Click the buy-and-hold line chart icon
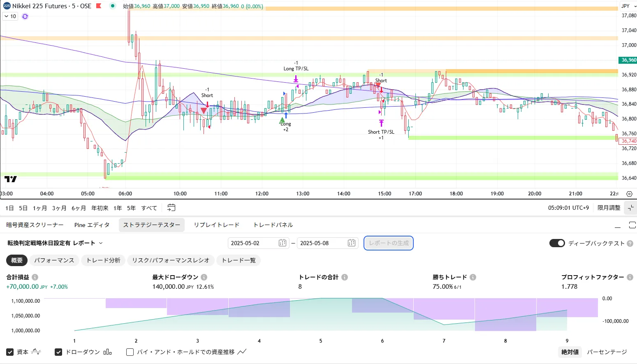 pos(242,352)
